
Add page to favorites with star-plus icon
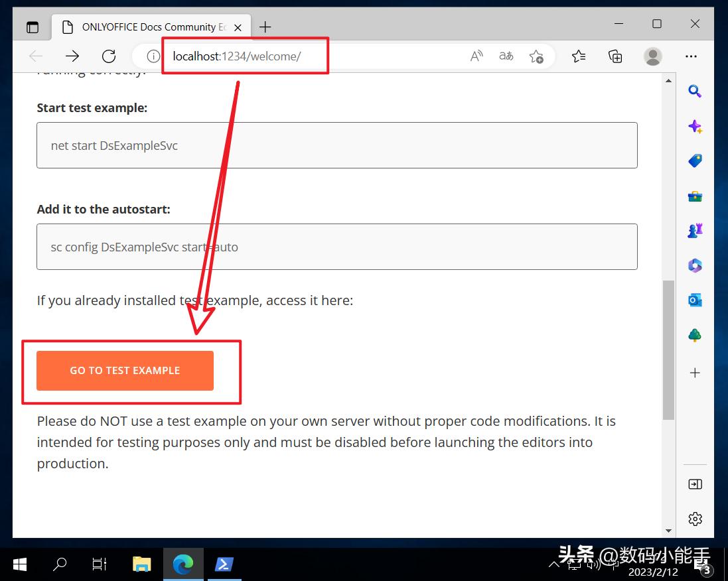[x=536, y=56]
